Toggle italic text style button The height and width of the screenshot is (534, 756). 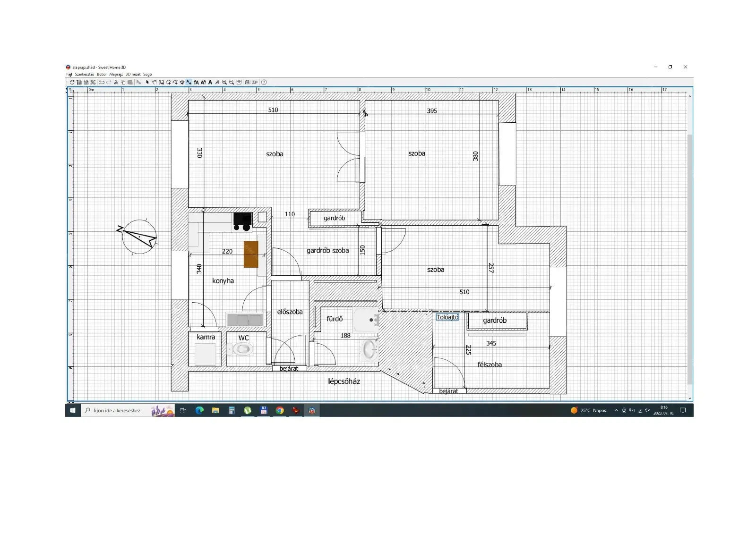[217, 82]
